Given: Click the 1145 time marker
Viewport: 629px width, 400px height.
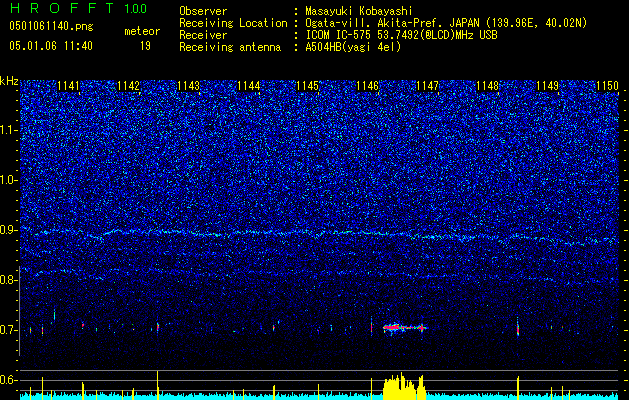Looking at the screenshot, I should [307, 86].
